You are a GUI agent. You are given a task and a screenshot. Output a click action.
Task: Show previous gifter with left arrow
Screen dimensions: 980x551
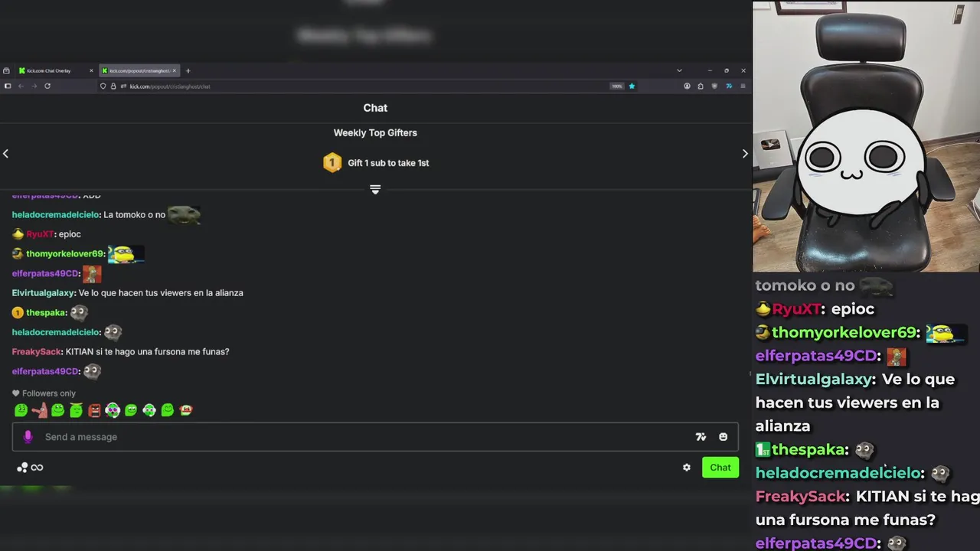(x=5, y=154)
